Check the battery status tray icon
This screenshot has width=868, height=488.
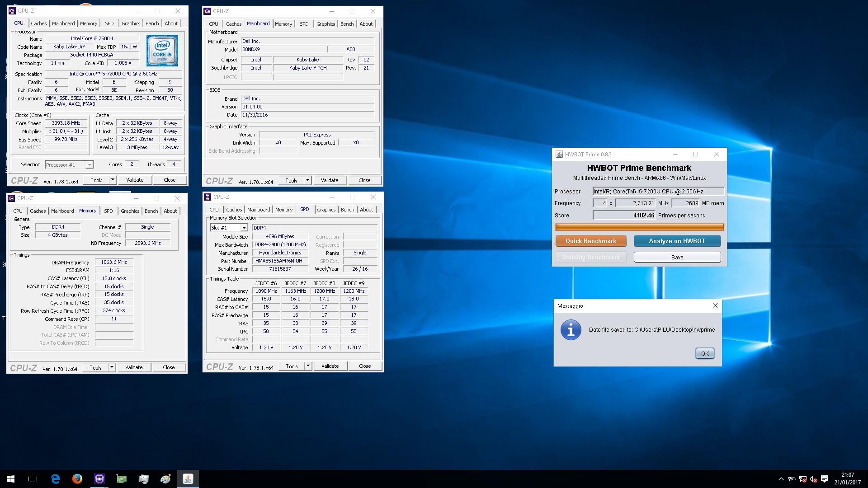tap(792, 479)
